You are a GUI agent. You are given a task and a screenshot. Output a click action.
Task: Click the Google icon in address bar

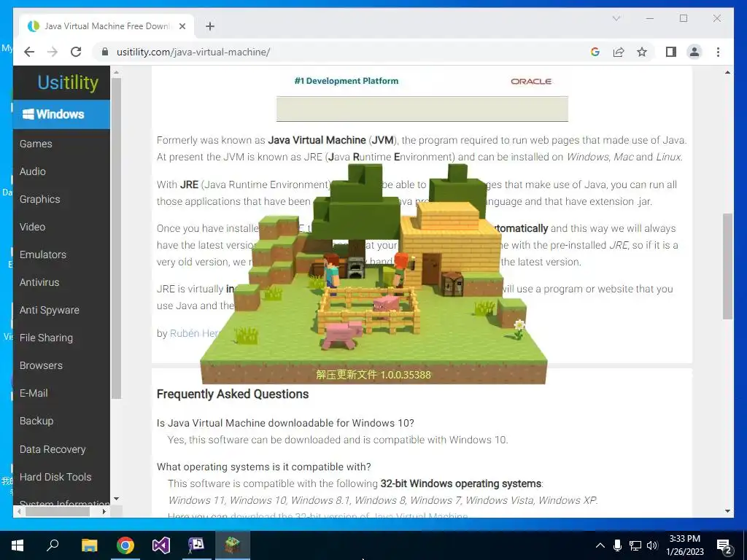click(595, 52)
